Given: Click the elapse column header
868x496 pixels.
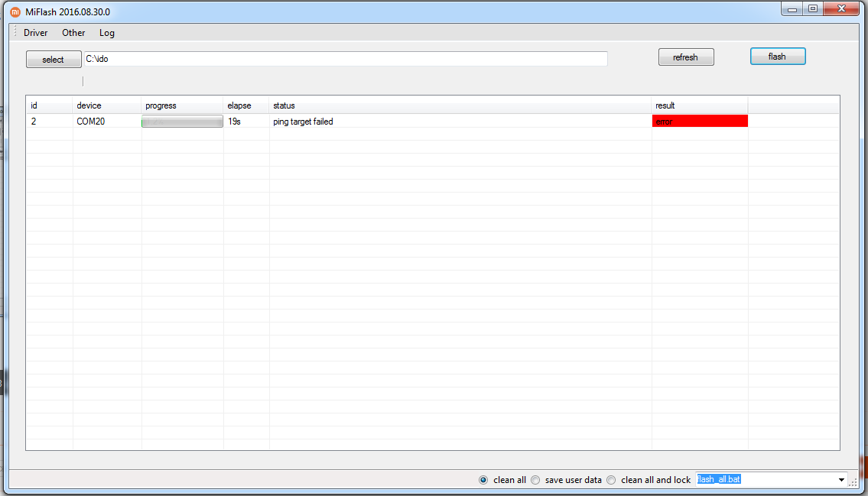Looking at the screenshot, I should point(246,105).
